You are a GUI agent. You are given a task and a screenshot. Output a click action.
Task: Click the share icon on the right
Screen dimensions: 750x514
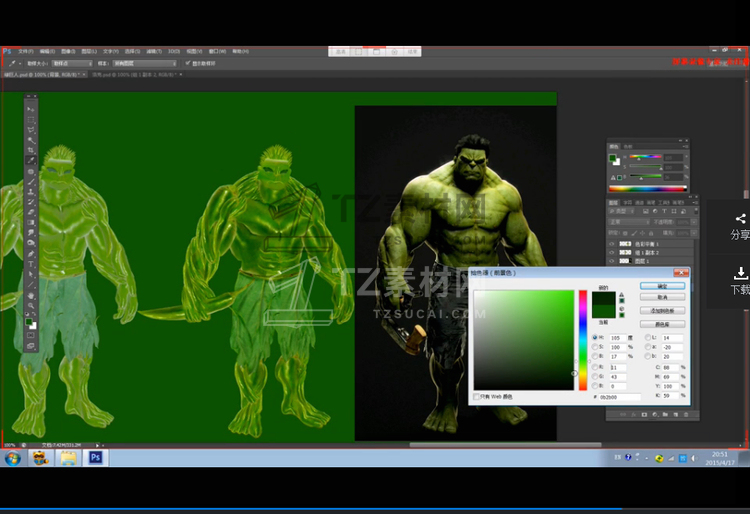(x=740, y=219)
